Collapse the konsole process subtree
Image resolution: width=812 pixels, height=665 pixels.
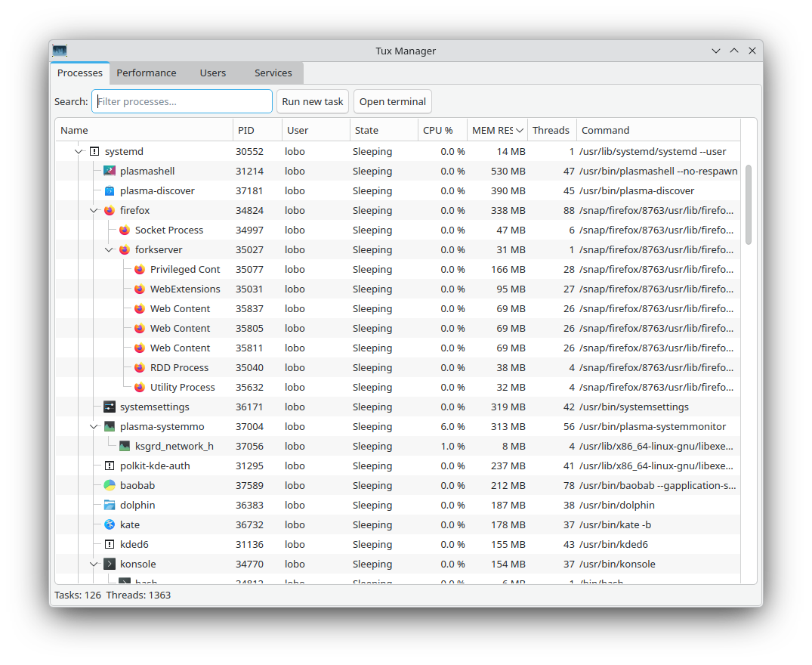click(x=94, y=564)
